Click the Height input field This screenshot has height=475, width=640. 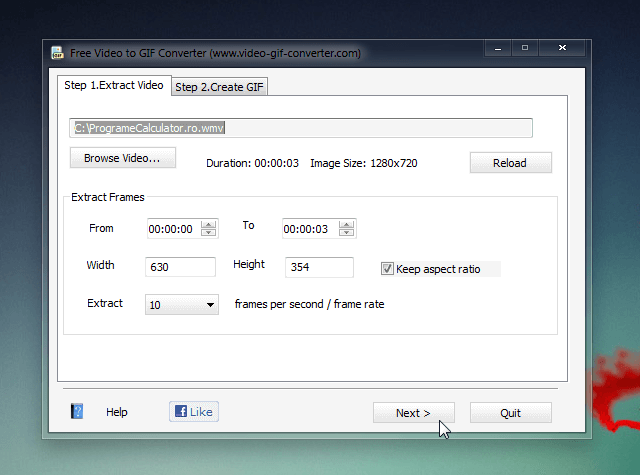(319, 267)
